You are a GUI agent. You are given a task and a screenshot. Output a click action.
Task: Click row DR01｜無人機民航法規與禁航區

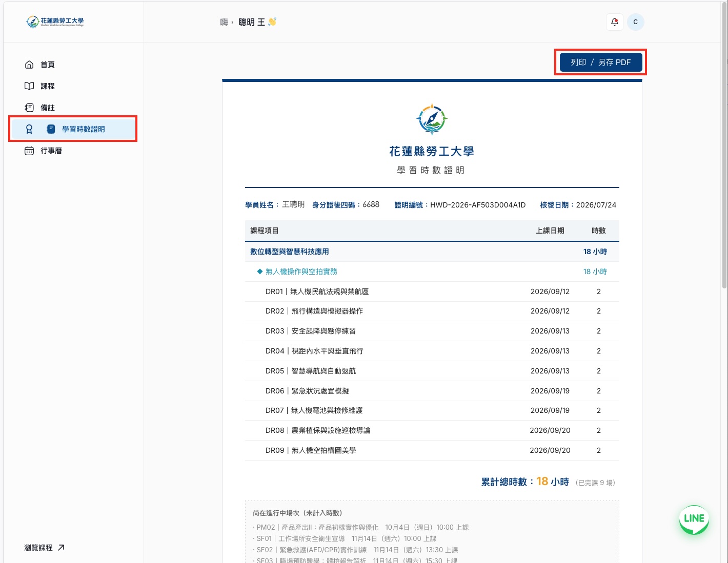[x=432, y=291]
